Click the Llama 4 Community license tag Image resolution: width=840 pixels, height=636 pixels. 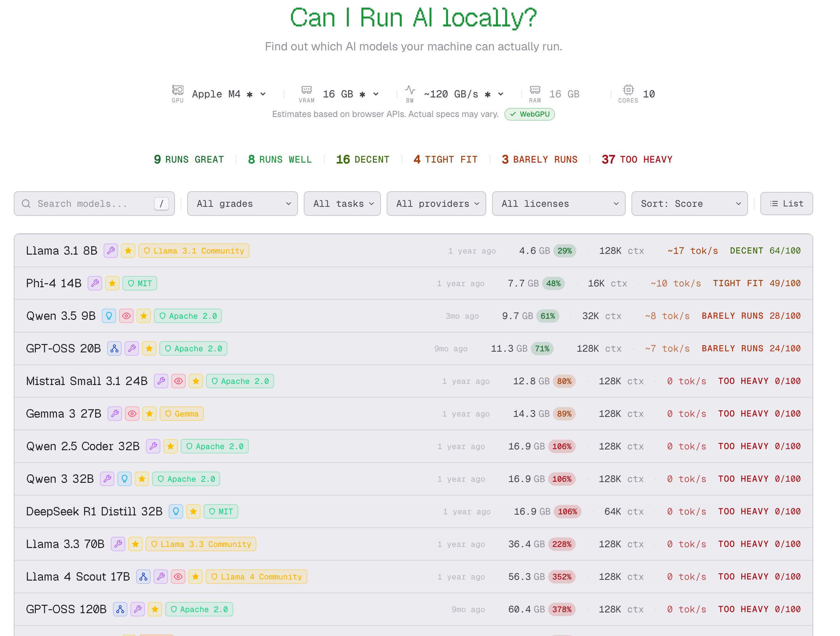coord(257,577)
